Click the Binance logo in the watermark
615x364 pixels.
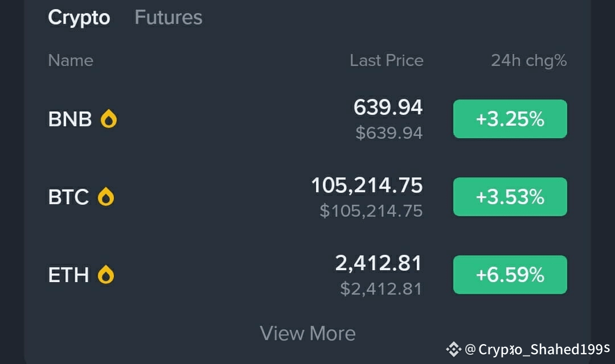coord(453,349)
